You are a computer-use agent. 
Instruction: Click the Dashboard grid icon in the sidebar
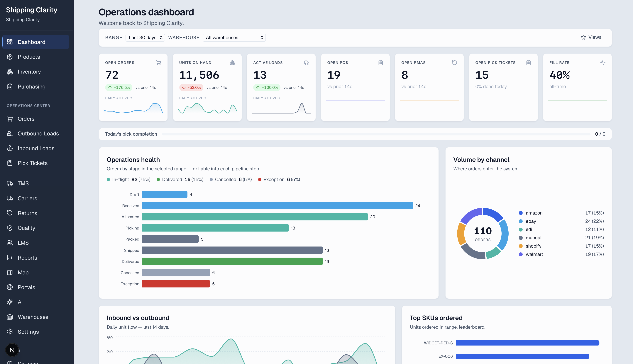click(x=10, y=42)
